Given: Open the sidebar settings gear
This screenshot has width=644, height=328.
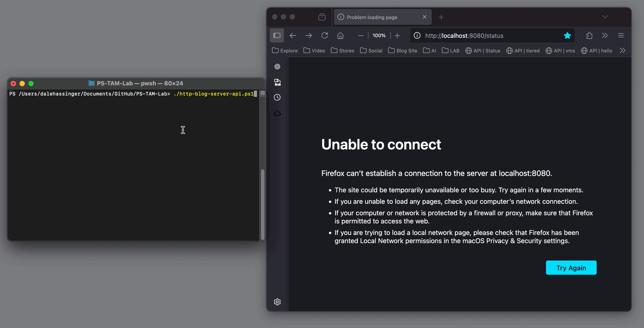Looking at the screenshot, I should coord(277,302).
